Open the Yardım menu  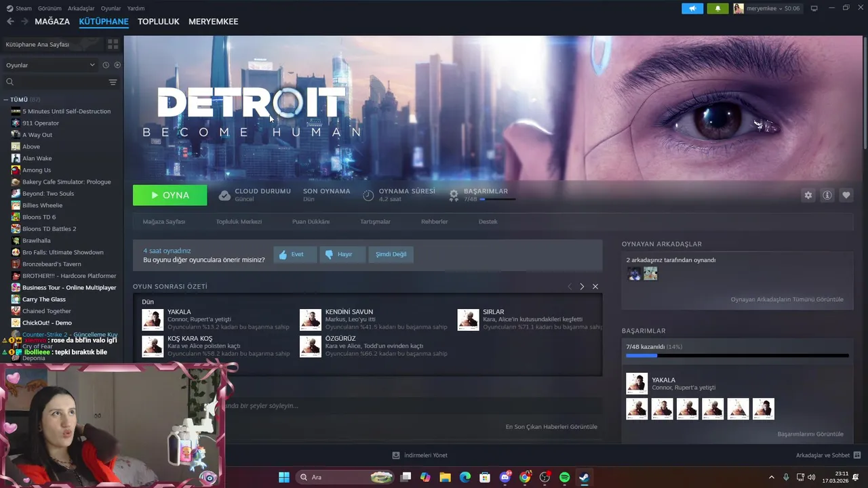[x=136, y=8]
